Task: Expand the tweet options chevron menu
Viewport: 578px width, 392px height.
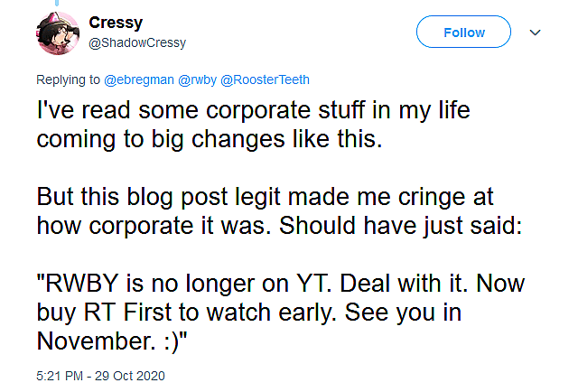Action: 534,33
